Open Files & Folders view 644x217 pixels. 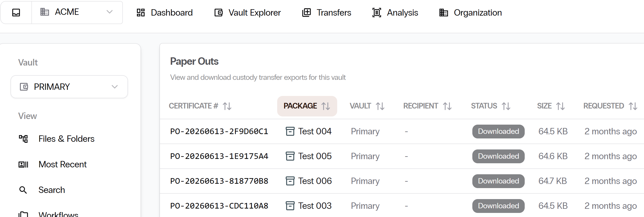66,139
